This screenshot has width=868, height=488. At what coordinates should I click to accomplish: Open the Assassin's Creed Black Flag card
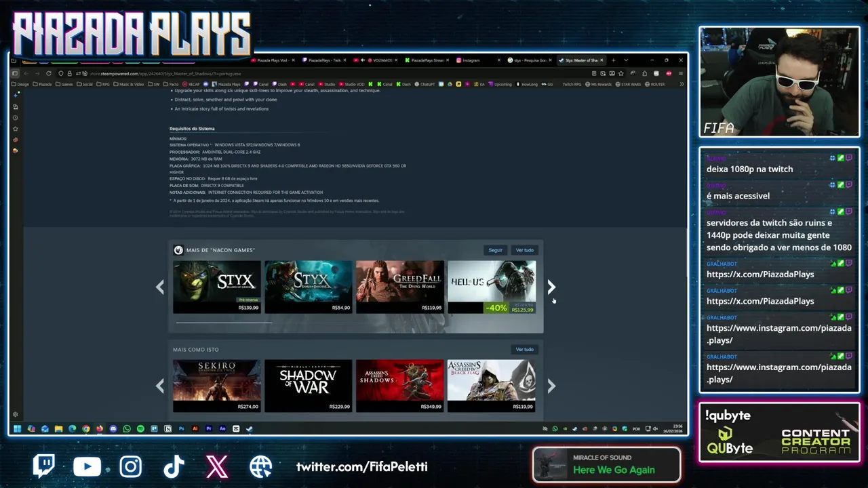[492, 386]
